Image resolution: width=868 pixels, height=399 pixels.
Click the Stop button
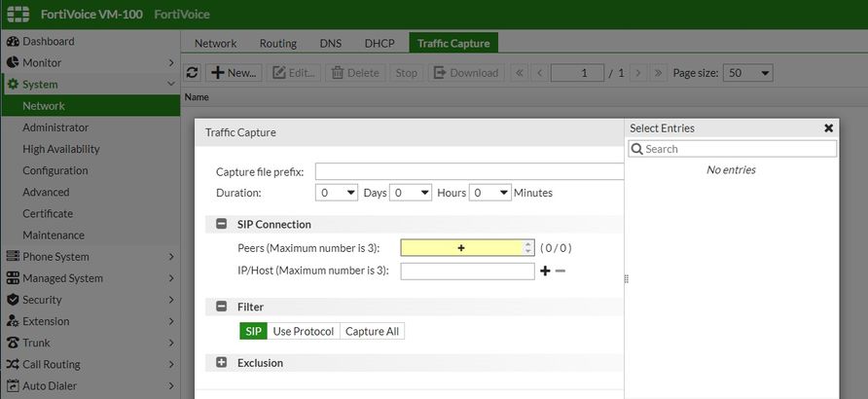pos(406,72)
